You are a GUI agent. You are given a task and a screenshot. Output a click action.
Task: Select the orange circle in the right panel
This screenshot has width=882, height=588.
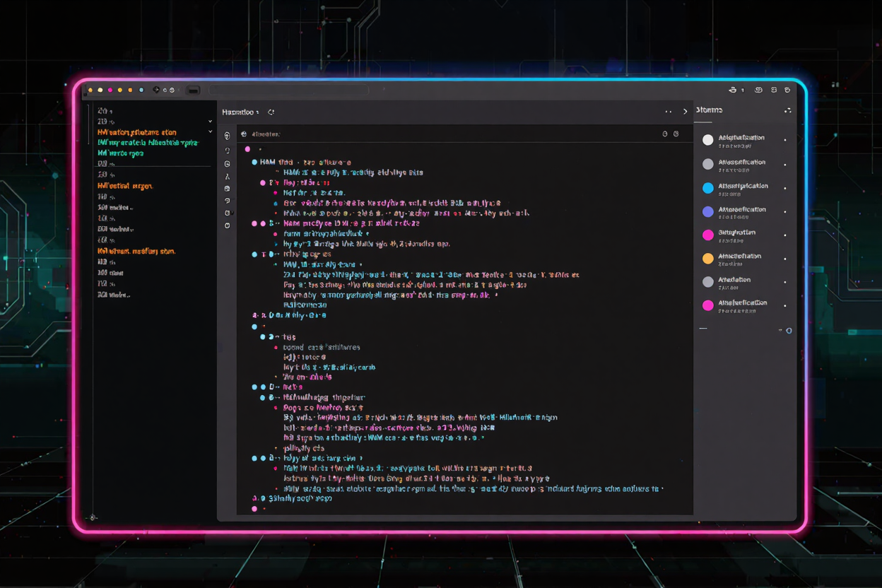[707, 259]
